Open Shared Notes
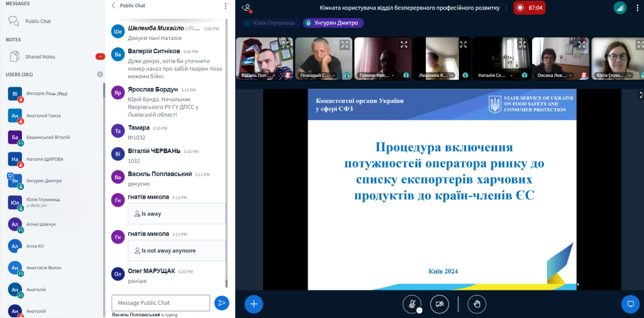The height and width of the screenshot is (318, 644). [x=40, y=57]
